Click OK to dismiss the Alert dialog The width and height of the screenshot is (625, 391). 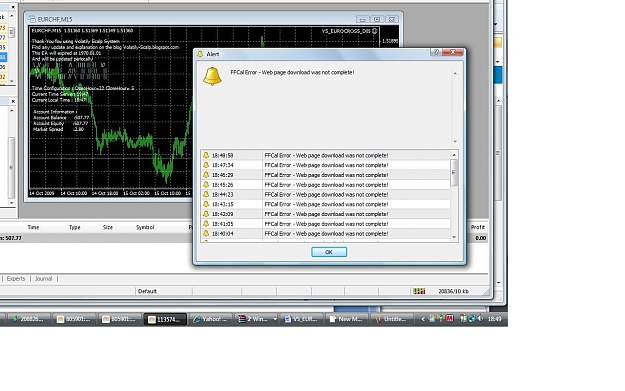tap(329, 252)
